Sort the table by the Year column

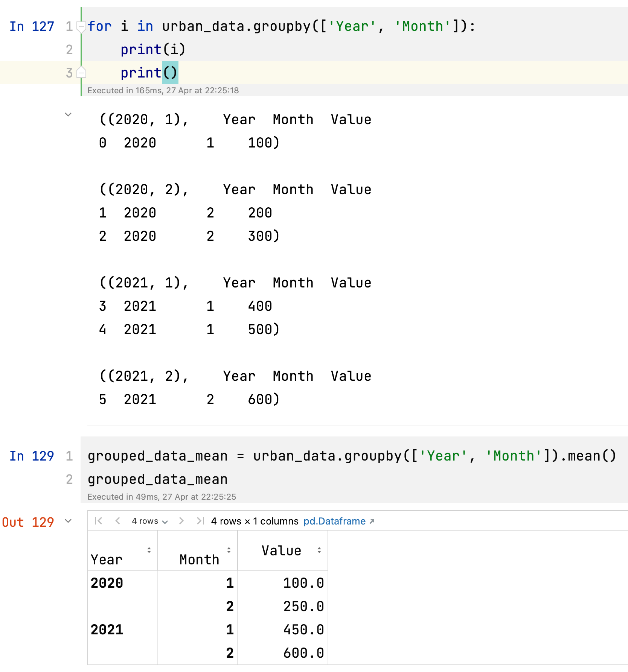point(149,550)
